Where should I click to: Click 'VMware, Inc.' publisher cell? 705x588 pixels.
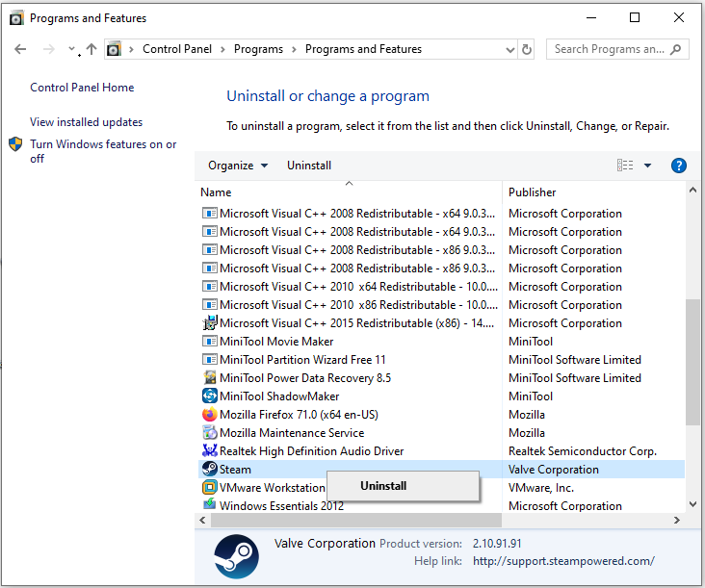541,488
